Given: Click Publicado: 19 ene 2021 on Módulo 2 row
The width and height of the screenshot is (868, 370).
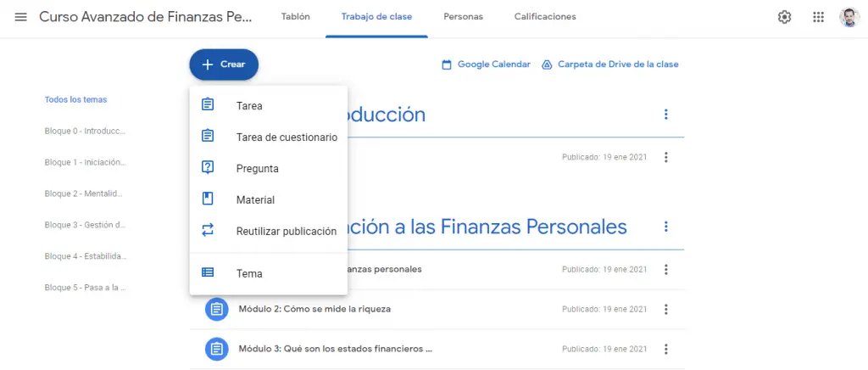Looking at the screenshot, I should 604,309.
